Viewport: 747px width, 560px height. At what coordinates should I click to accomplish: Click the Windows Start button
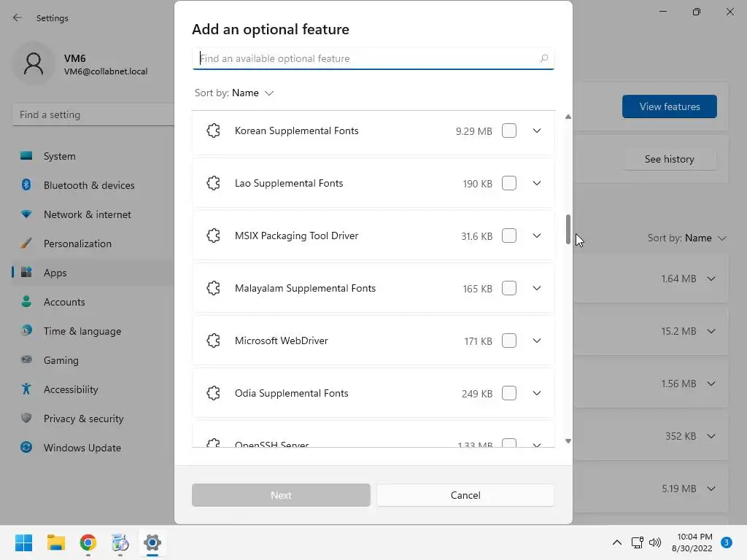24,542
